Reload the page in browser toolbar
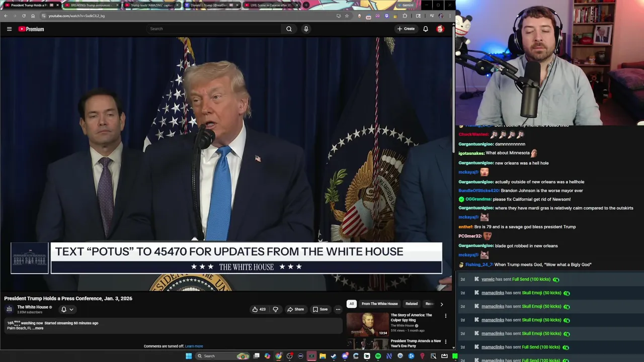The height and width of the screenshot is (362, 644). coord(24,16)
